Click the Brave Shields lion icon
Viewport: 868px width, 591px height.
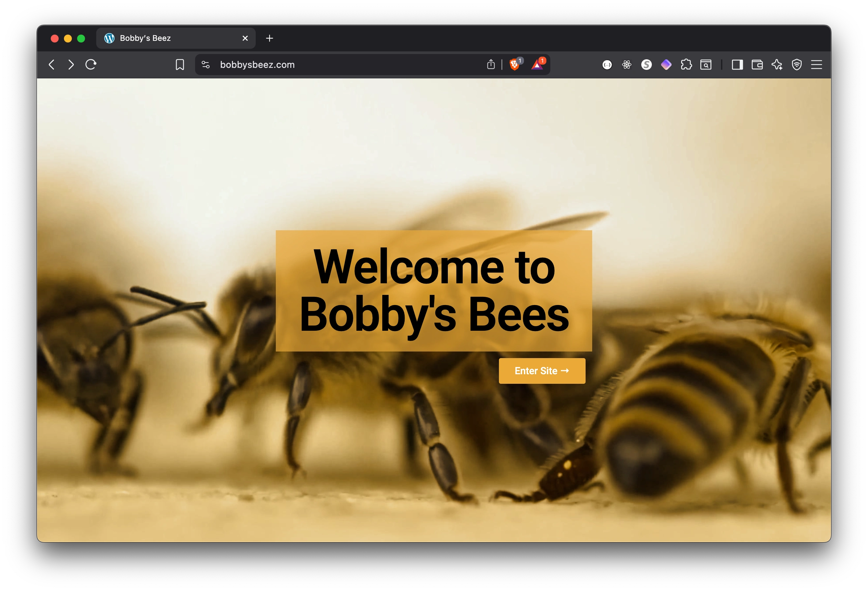click(514, 65)
